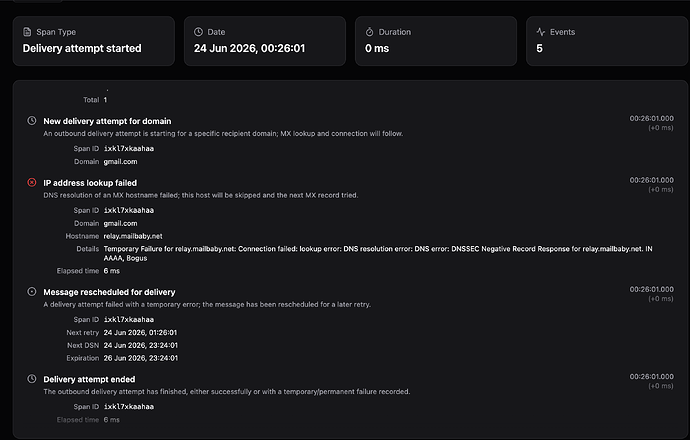Select Next retry '24 Jun 2026, 01:26:01'
The width and height of the screenshot is (690, 440).
coord(140,333)
